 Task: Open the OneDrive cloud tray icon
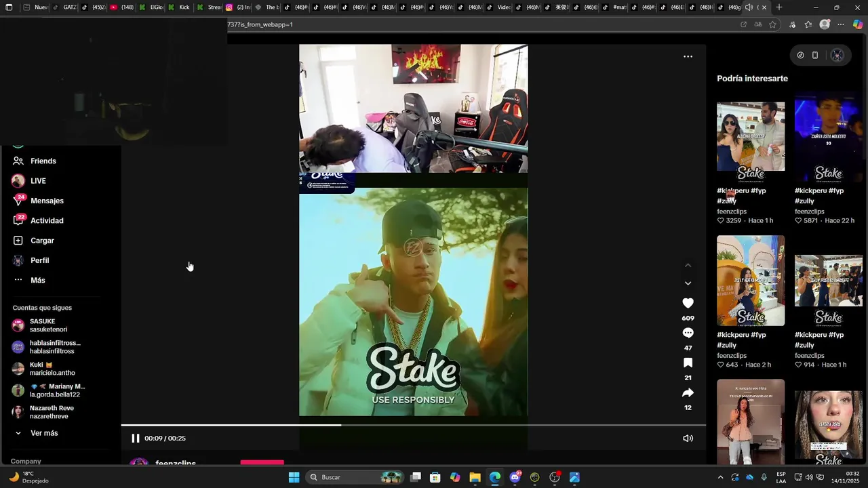click(x=749, y=477)
